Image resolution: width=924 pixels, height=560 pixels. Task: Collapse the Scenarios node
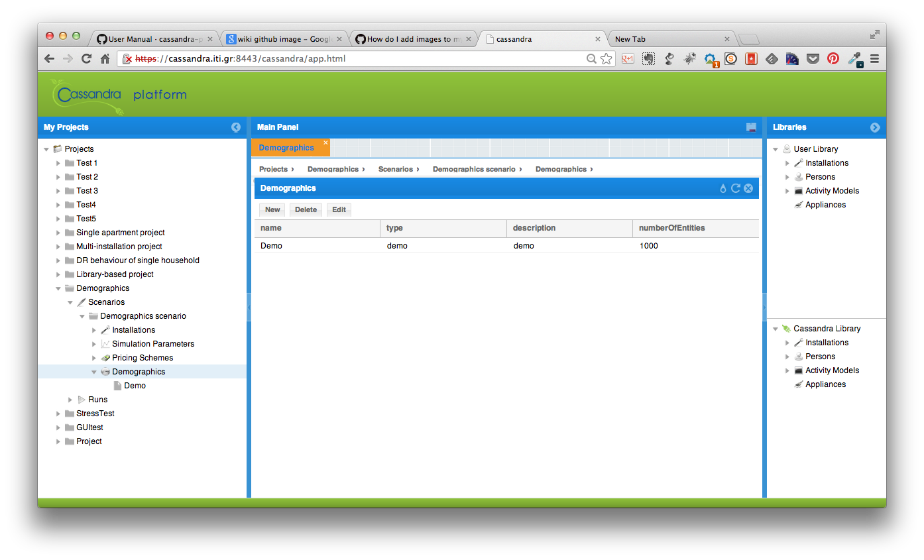pos(70,302)
